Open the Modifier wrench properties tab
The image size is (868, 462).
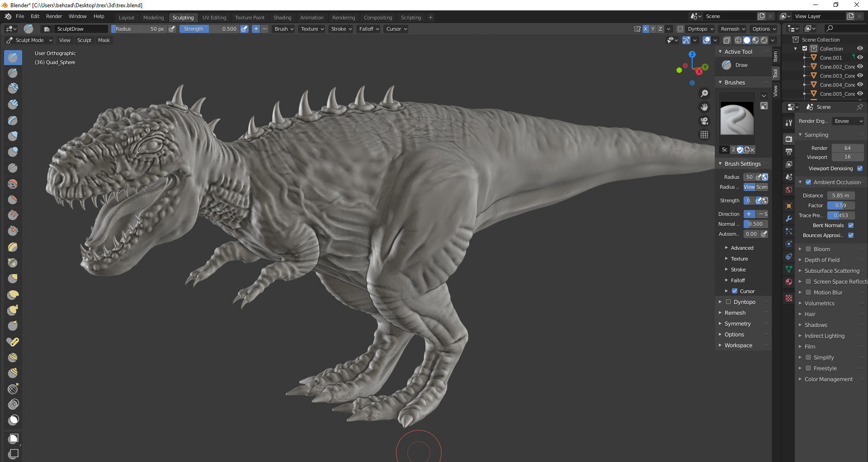[x=789, y=219]
